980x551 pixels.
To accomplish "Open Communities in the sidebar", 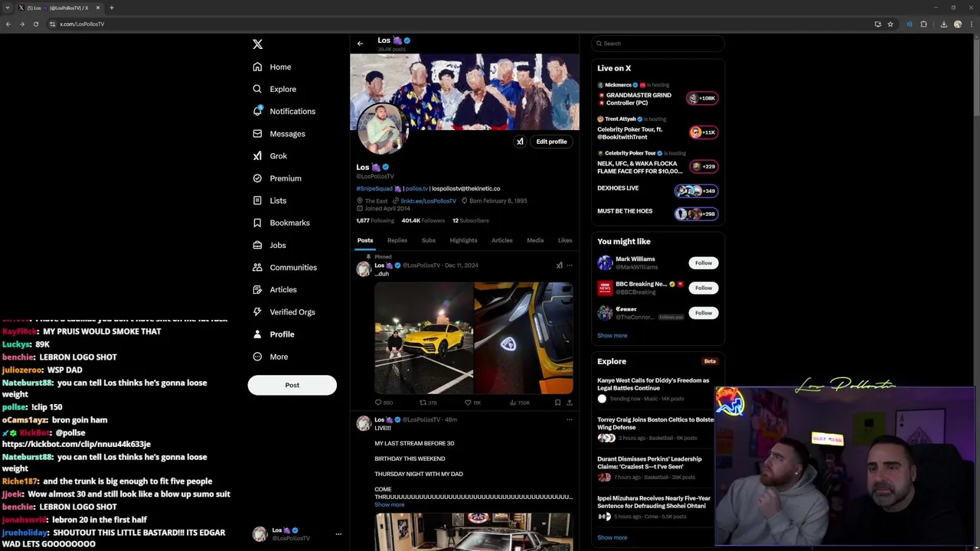I will click(x=284, y=267).
